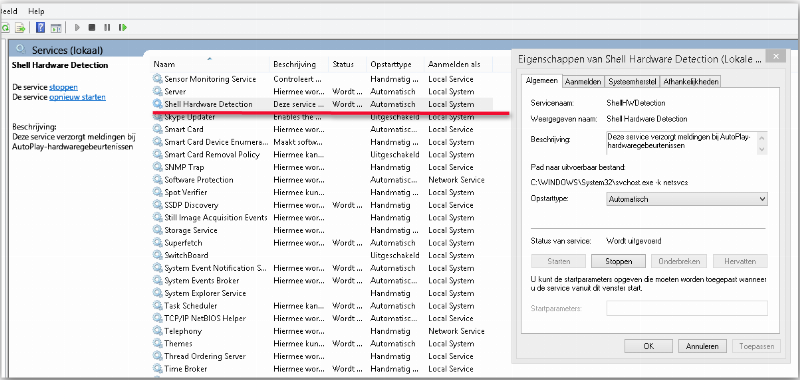Select the Smart Card Removal Policy service
Image resolution: width=800 pixels, height=380 pixels.
212,155
